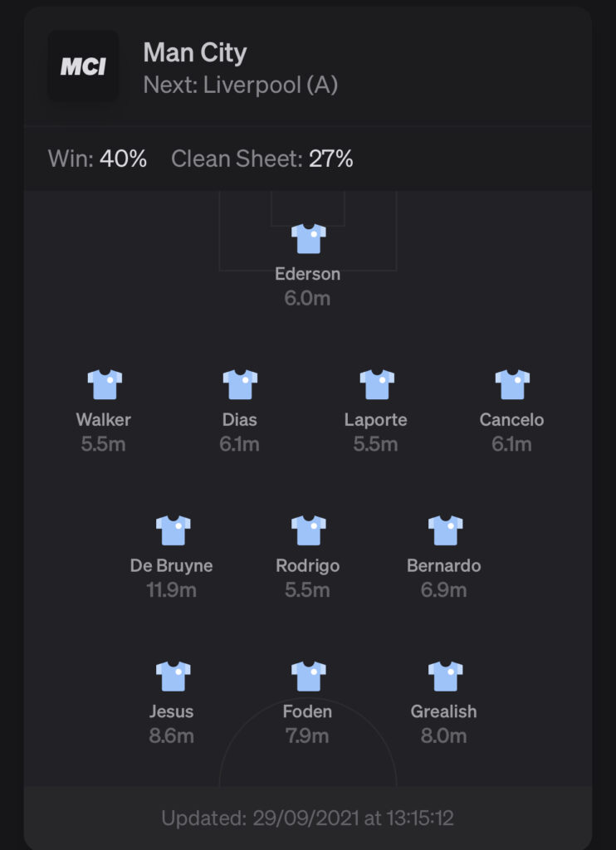Choose Laporte's shirt icon
Screen dimensions: 616x850
377,384
